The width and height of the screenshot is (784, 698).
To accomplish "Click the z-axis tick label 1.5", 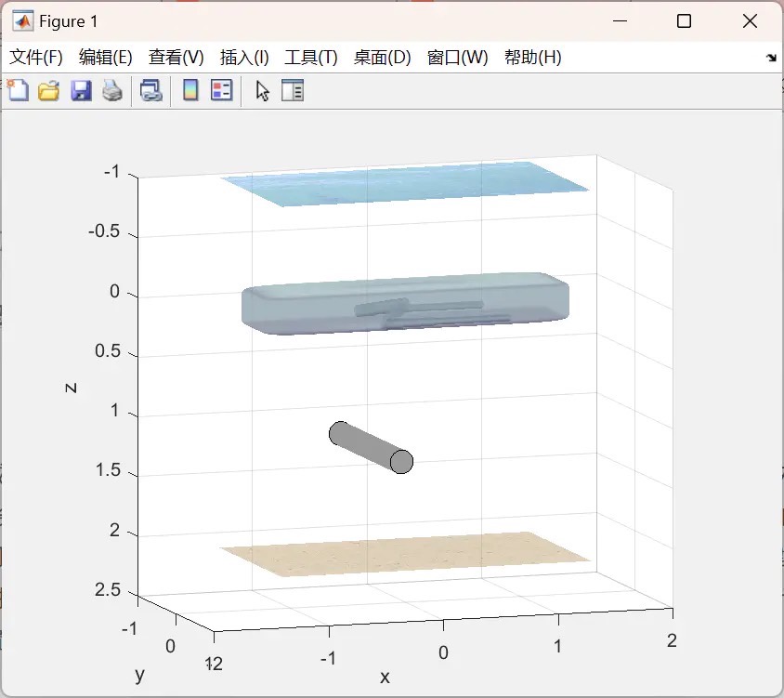I will (x=108, y=470).
